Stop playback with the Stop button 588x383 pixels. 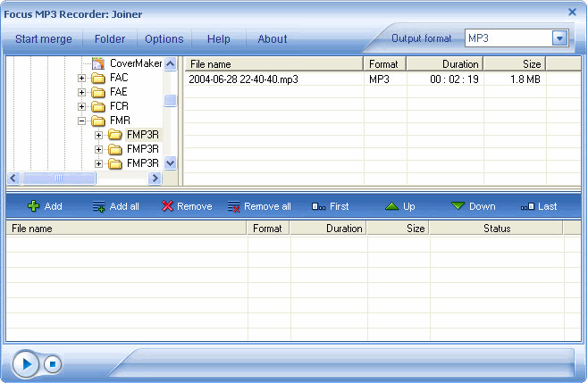click(53, 364)
